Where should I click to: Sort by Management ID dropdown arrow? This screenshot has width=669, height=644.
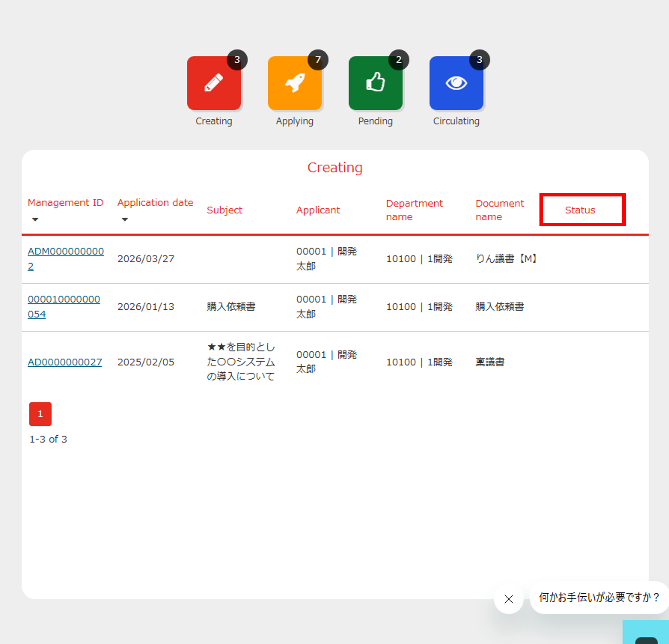coord(35,219)
